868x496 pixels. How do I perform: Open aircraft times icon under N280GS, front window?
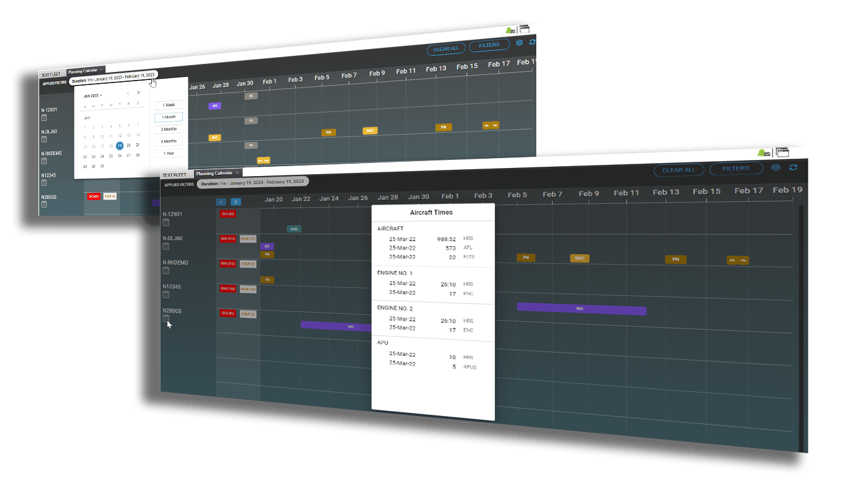(x=166, y=319)
